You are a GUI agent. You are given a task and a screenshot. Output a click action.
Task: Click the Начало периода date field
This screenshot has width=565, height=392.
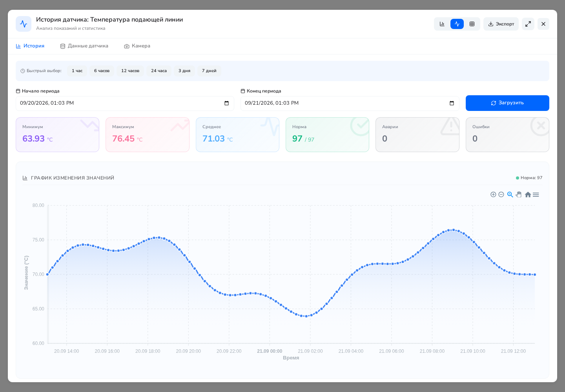pyautogui.click(x=125, y=103)
